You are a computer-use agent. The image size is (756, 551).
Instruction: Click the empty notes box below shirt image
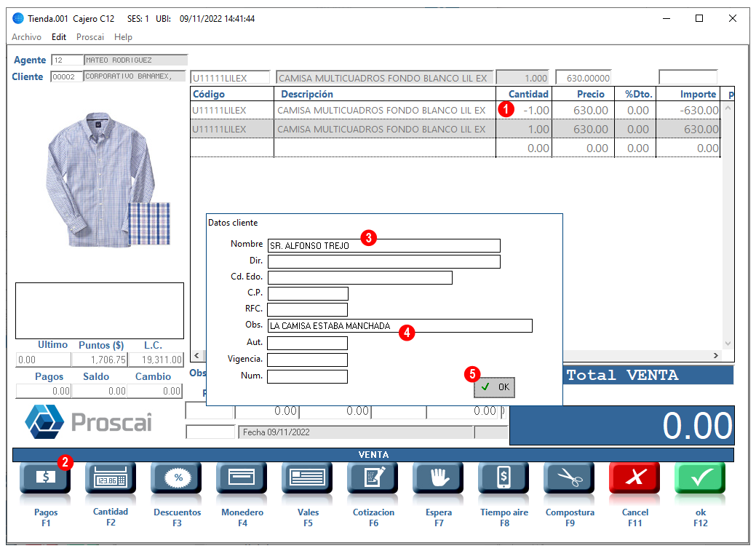point(100,311)
